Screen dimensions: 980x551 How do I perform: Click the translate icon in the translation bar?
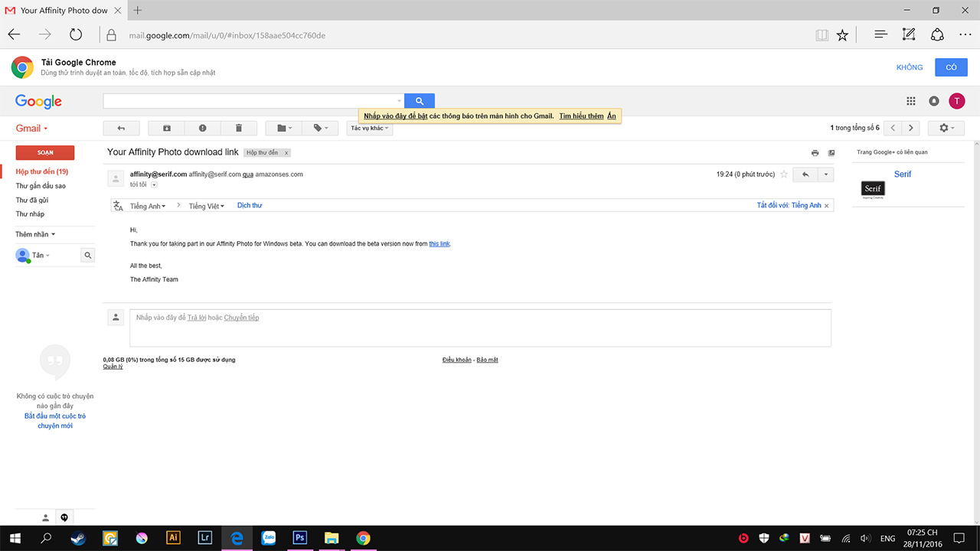[x=118, y=206]
